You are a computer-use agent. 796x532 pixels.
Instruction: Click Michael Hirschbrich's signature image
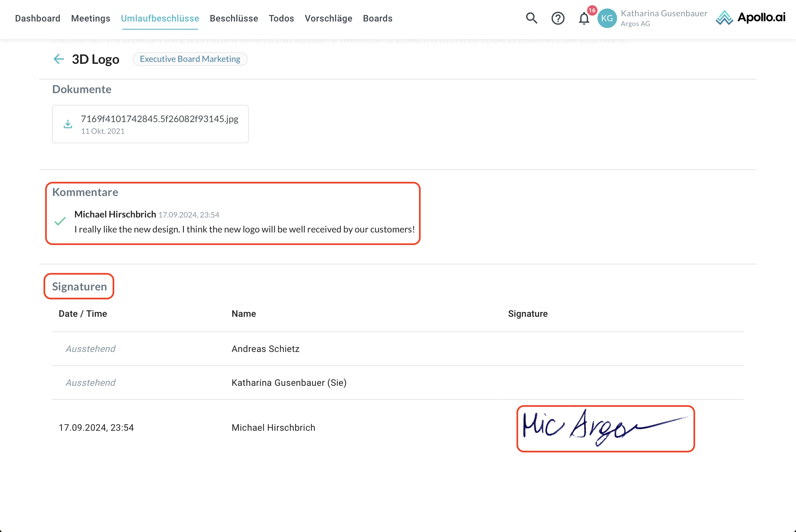[605, 428]
